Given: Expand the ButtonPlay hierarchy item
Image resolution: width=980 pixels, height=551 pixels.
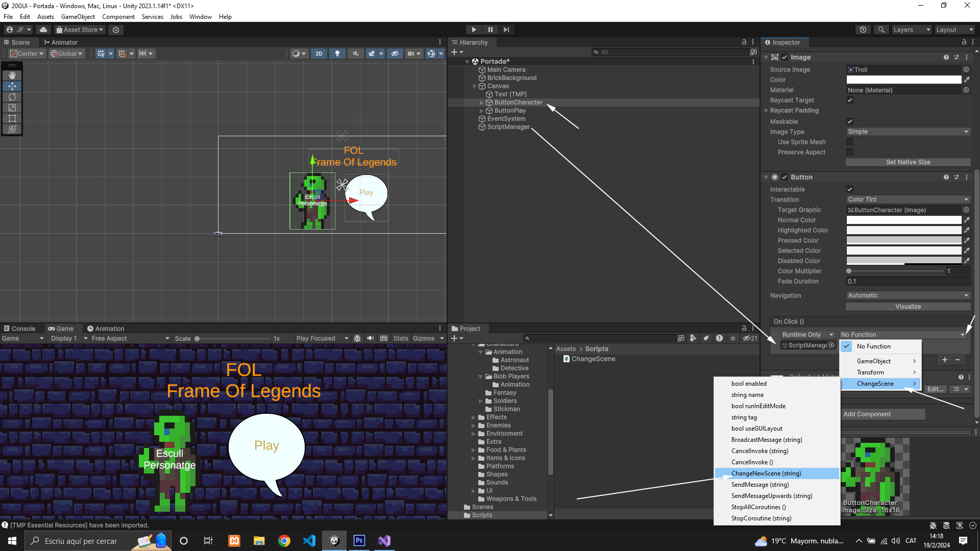Looking at the screenshot, I should (481, 111).
